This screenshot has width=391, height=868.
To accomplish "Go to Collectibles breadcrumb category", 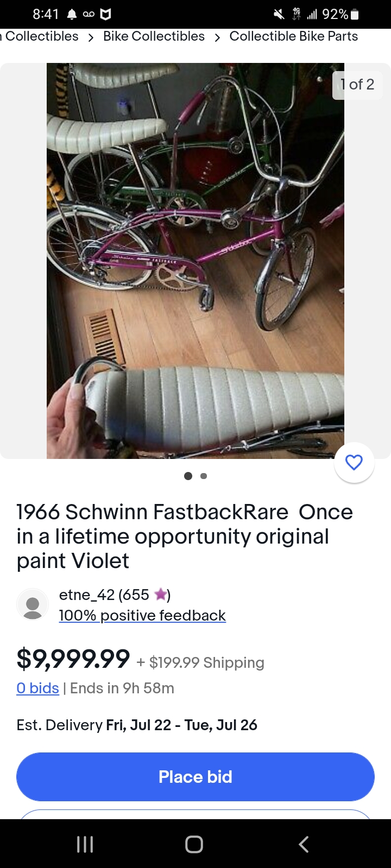I will click(39, 36).
